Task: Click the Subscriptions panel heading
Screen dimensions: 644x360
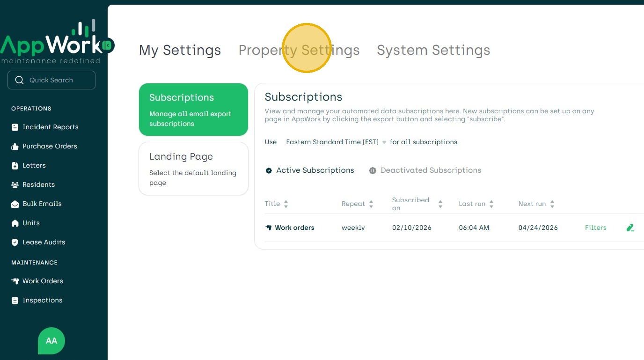Action: pos(304,97)
